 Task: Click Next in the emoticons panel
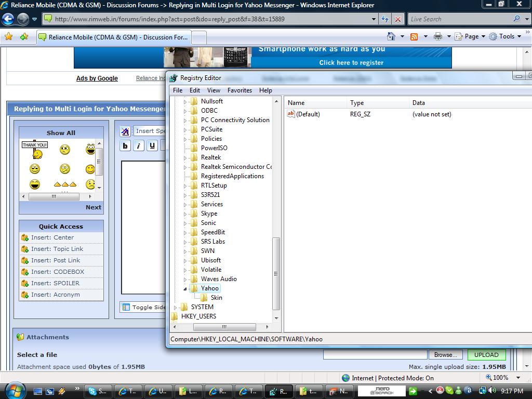[x=94, y=207]
